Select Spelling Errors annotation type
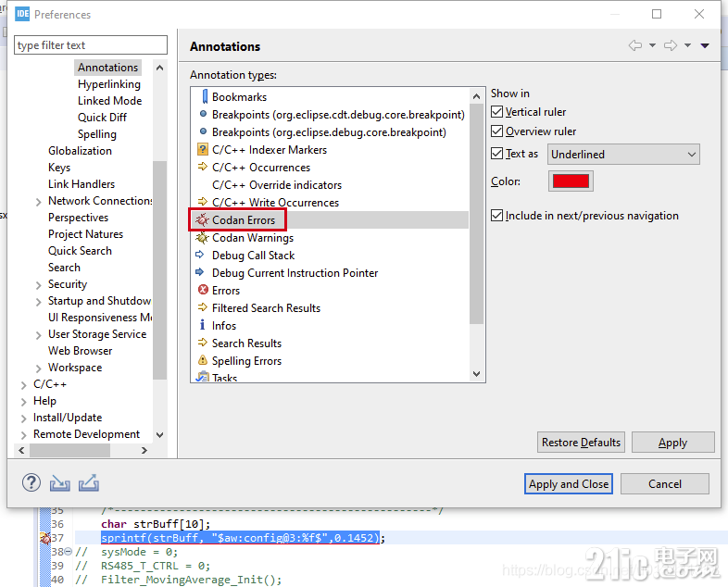 click(x=330, y=361)
